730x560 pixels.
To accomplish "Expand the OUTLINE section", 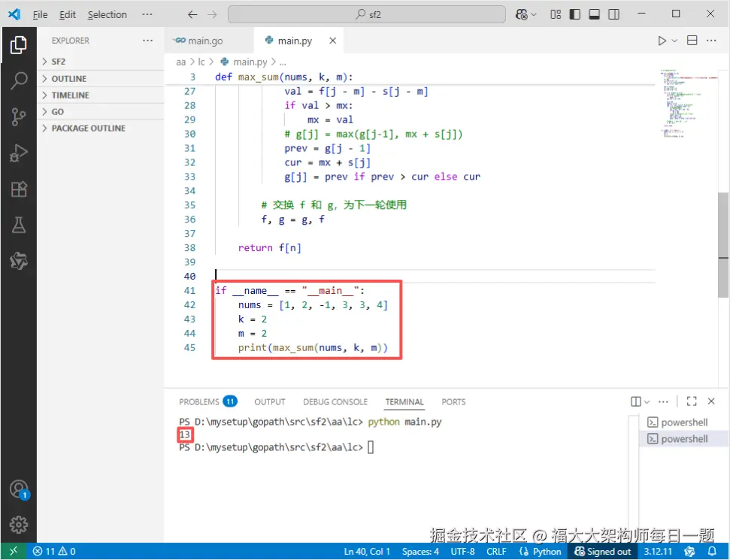I will 101,79.
